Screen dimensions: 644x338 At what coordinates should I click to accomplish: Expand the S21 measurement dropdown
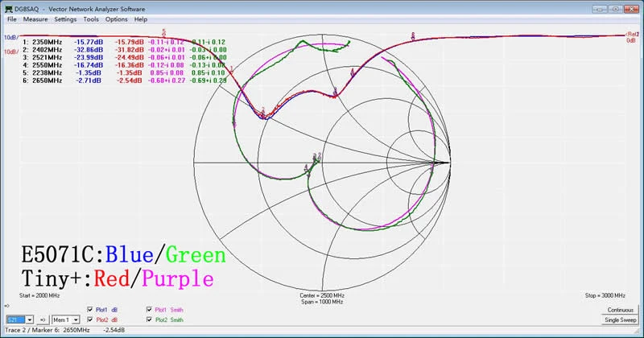pyautogui.click(x=29, y=319)
